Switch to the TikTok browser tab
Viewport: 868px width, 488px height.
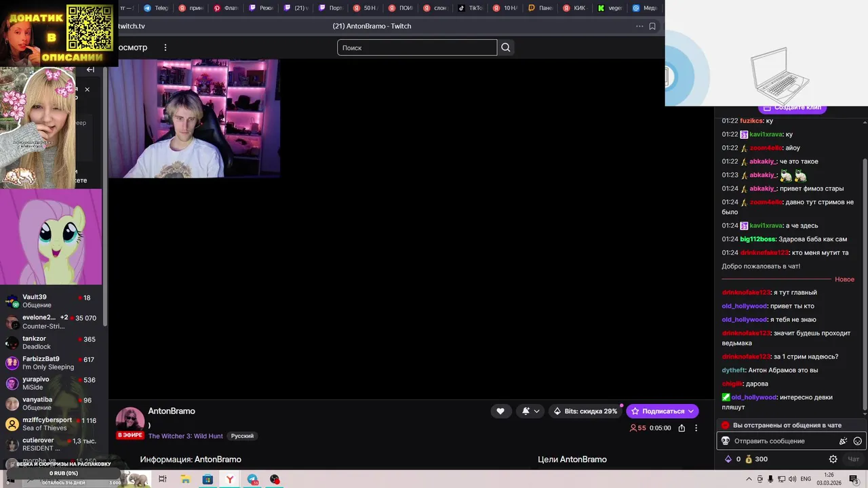click(x=470, y=8)
